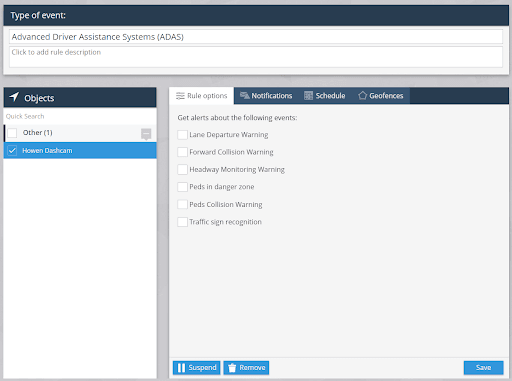The image size is (512, 381).
Task: Click the Schedule calendar icon
Action: pyautogui.click(x=308, y=96)
